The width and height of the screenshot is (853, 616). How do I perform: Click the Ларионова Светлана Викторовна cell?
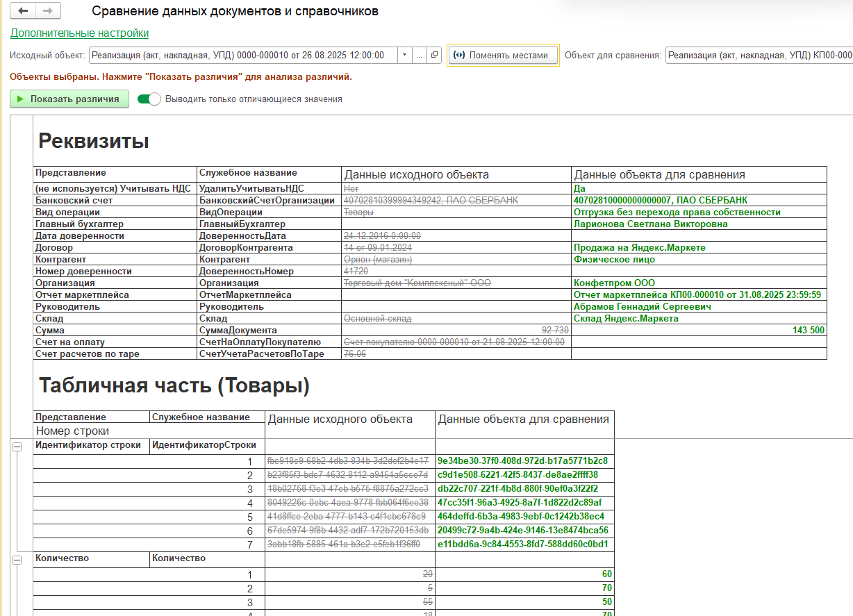[699, 224]
